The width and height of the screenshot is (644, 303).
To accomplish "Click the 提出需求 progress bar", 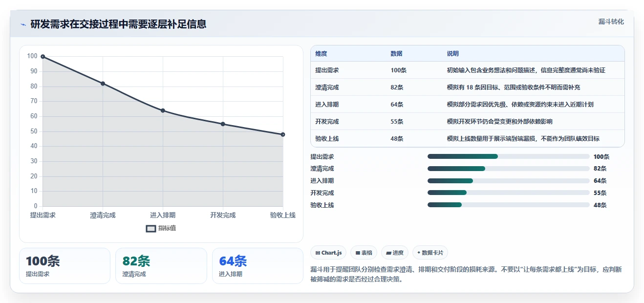I will click(x=508, y=156).
